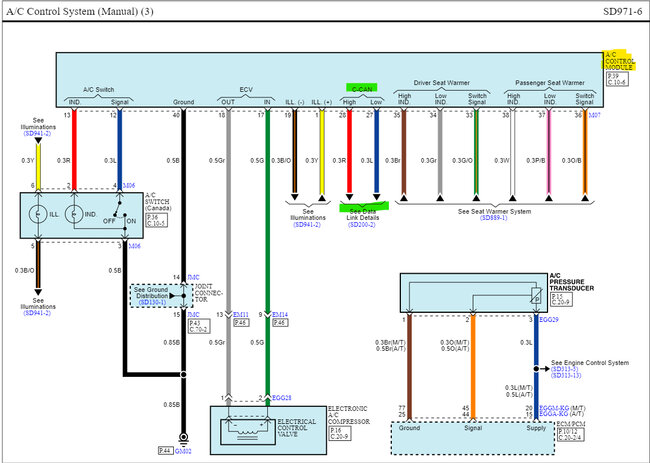
Task: Click the M07 connector label on the control module
Action: pyautogui.click(x=594, y=115)
